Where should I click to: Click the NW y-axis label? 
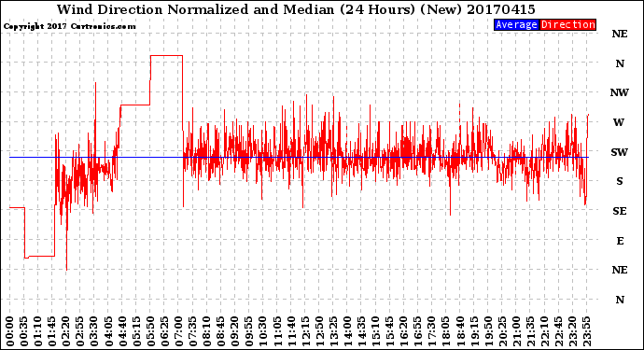[x=620, y=92]
